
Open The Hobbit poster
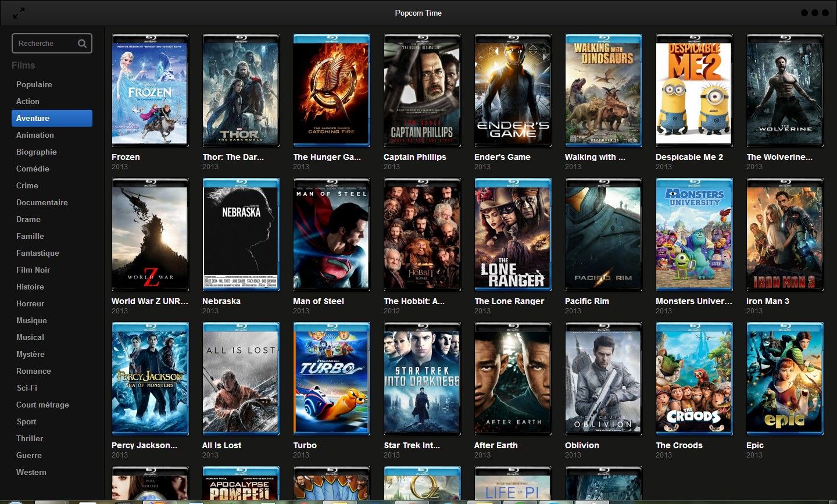coord(422,234)
